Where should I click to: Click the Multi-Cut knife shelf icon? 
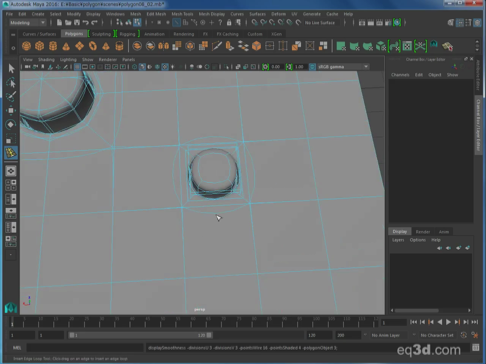(x=217, y=46)
